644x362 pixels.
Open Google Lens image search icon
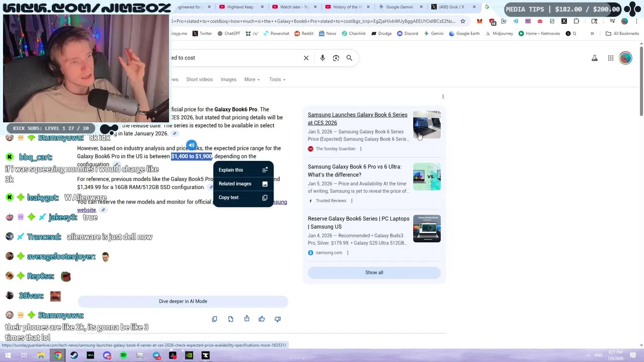[x=336, y=58]
